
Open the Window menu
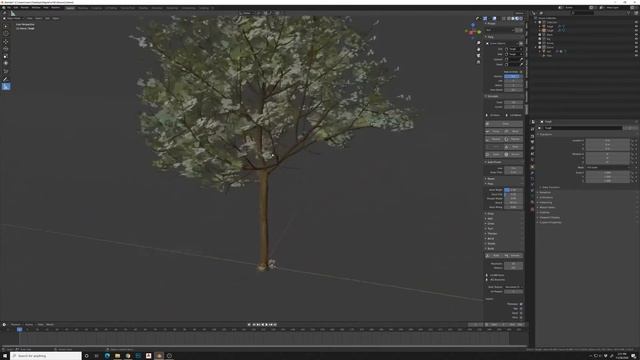click(36, 7)
